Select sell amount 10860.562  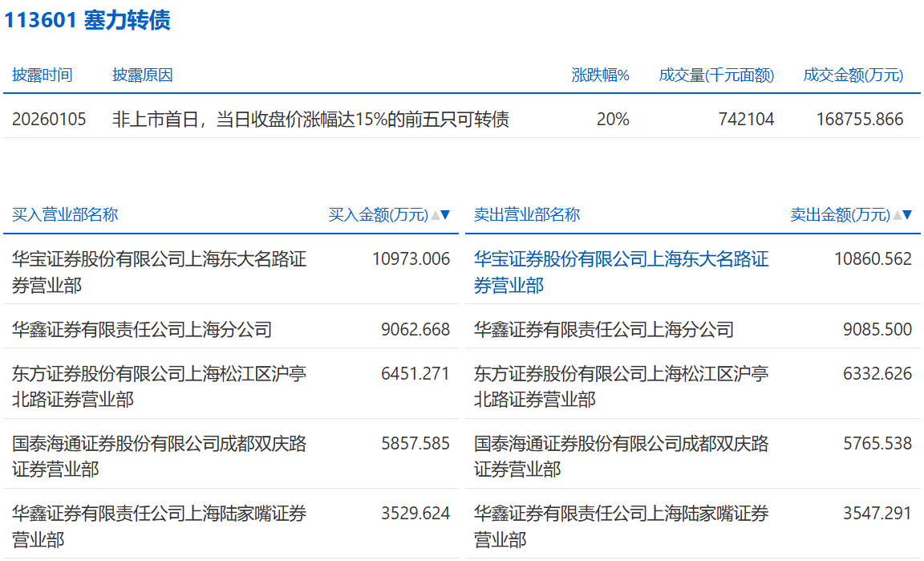pos(873,259)
